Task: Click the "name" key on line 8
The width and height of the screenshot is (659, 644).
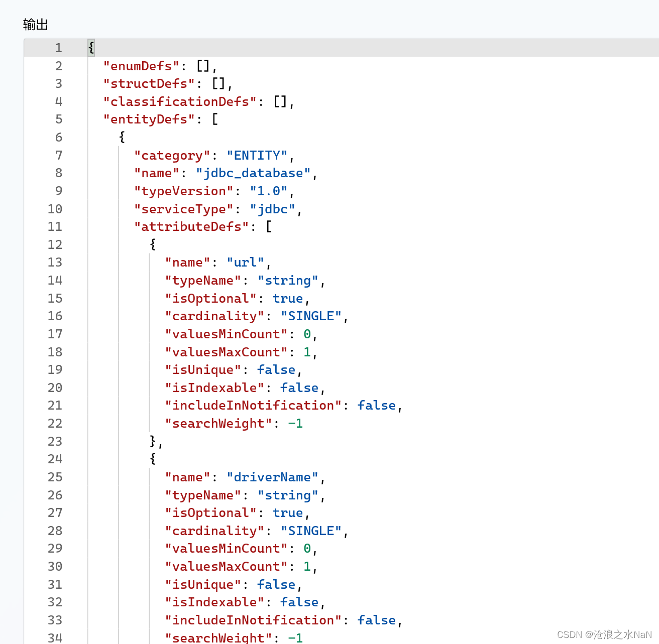Action: 157,173
